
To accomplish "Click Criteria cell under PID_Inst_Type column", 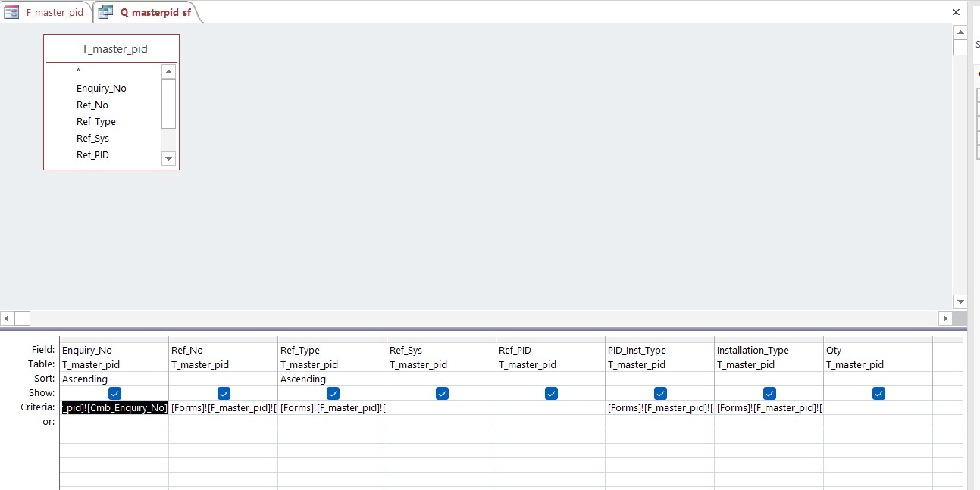I will pyautogui.click(x=660, y=407).
